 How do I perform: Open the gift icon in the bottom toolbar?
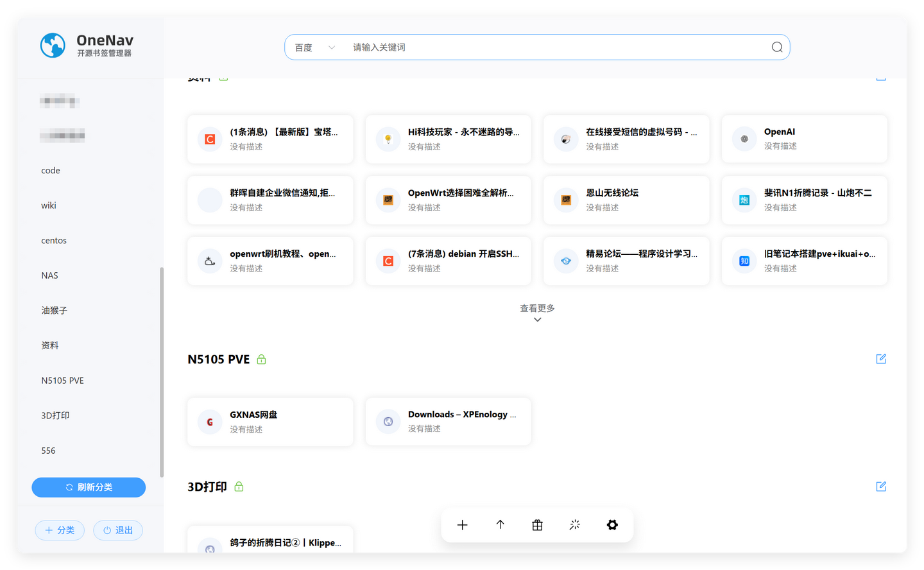(x=537, y=524)
